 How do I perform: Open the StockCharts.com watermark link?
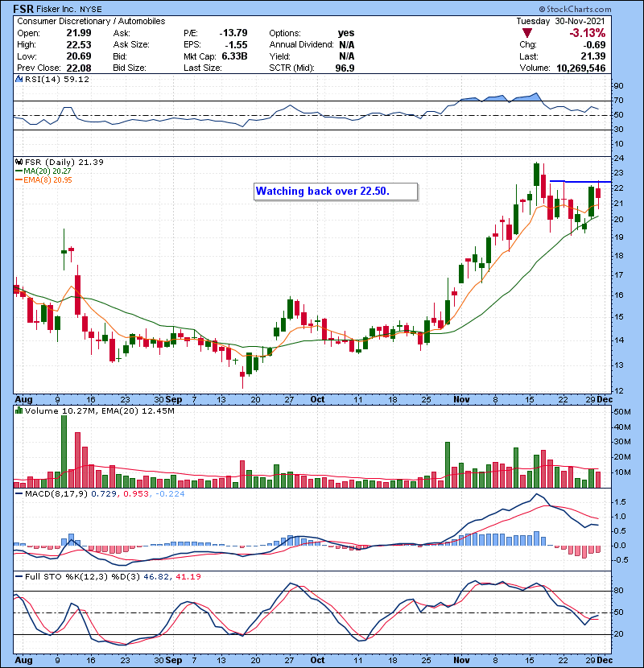click(575, 9)
